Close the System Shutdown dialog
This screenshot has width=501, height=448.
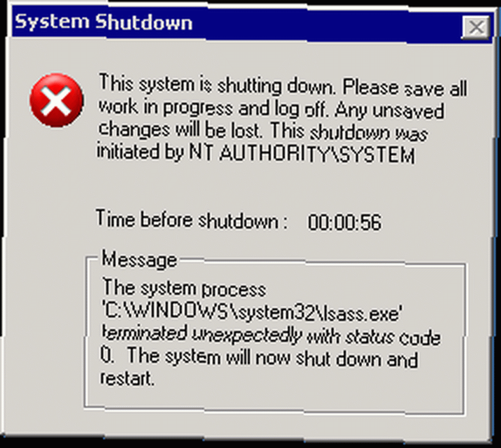pyautogui.click(x=476, y=27)
